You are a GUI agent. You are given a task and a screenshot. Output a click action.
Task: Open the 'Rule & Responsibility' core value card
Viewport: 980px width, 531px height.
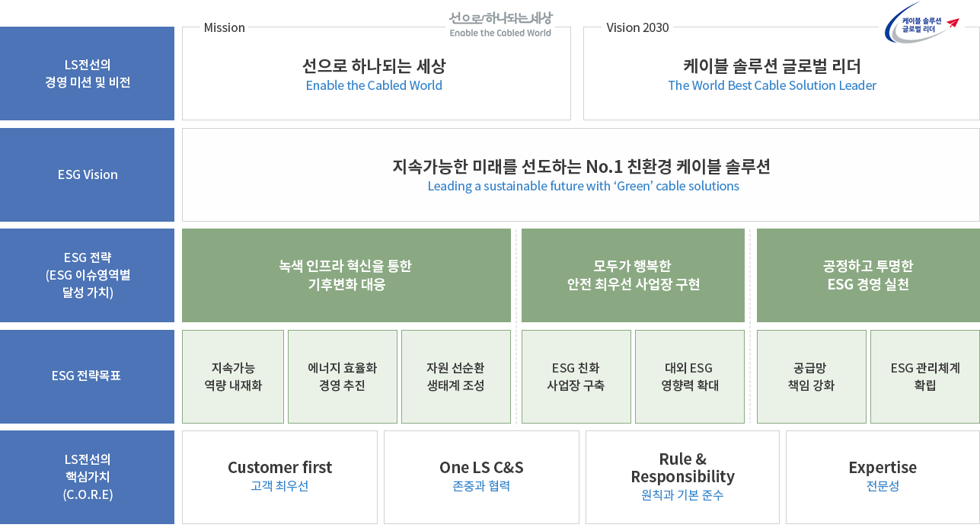tap(682, 477)
